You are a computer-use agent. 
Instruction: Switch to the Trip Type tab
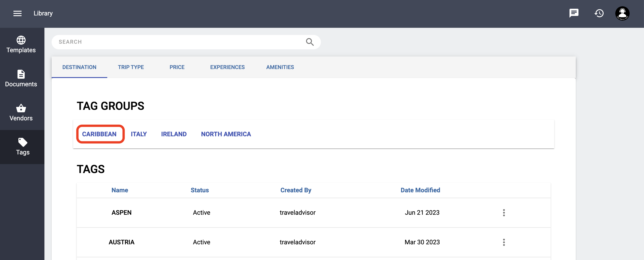pyautogui.click(x=131, y=67)
